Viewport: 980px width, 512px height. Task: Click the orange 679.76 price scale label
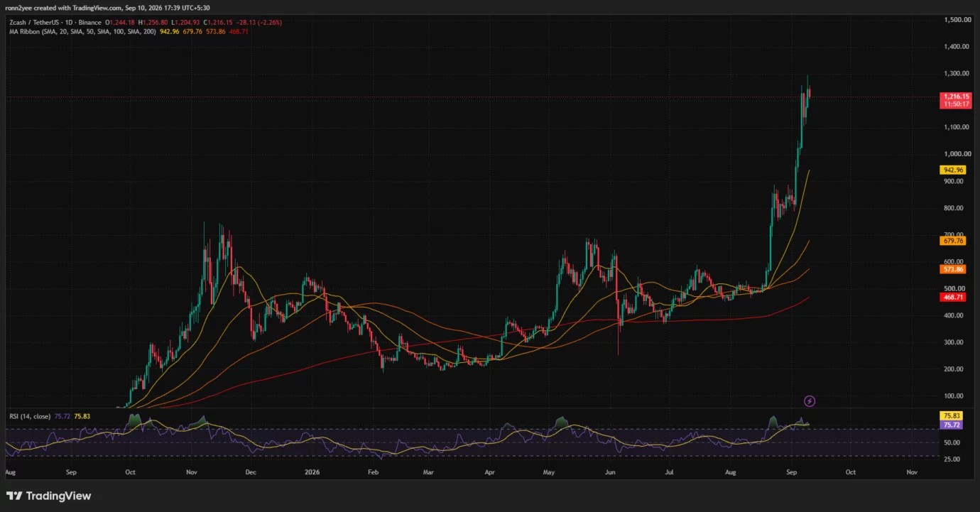tap(952, 241)
